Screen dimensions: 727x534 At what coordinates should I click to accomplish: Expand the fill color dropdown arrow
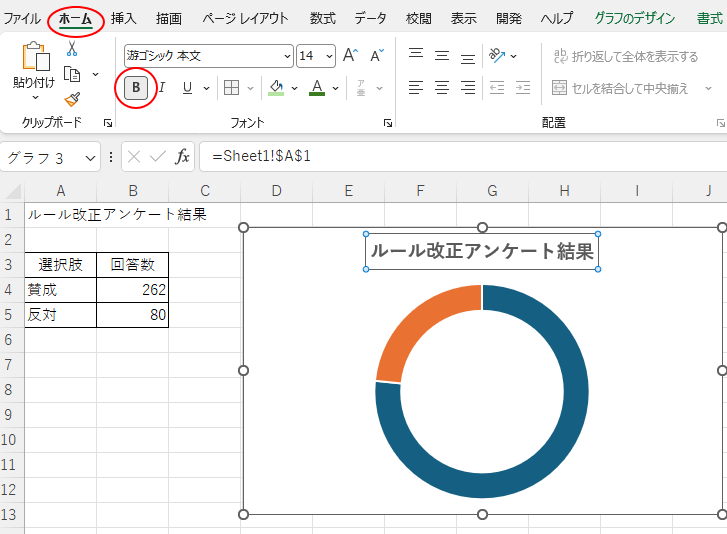pyautogui.click(x=294, y=88)
